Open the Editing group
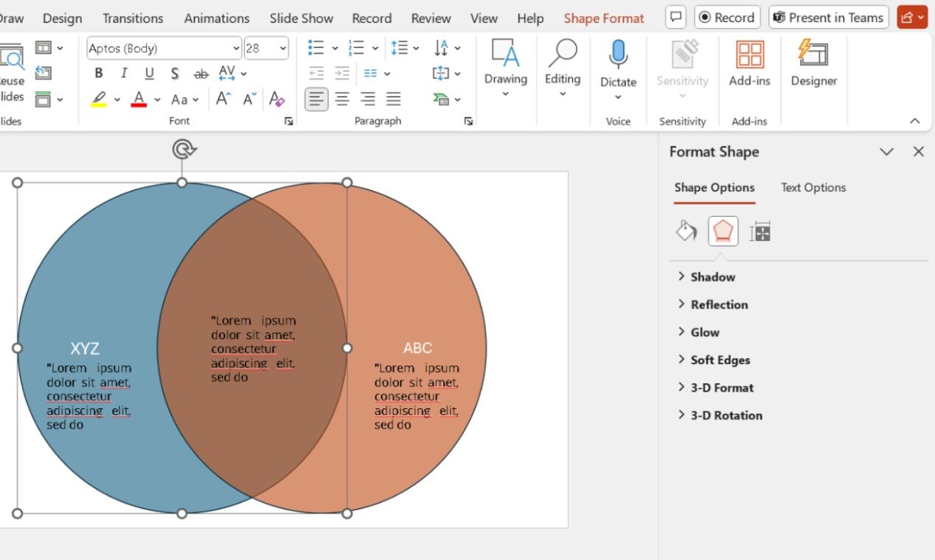Screen dimensions: 935x560 click(x=563, y=68)
